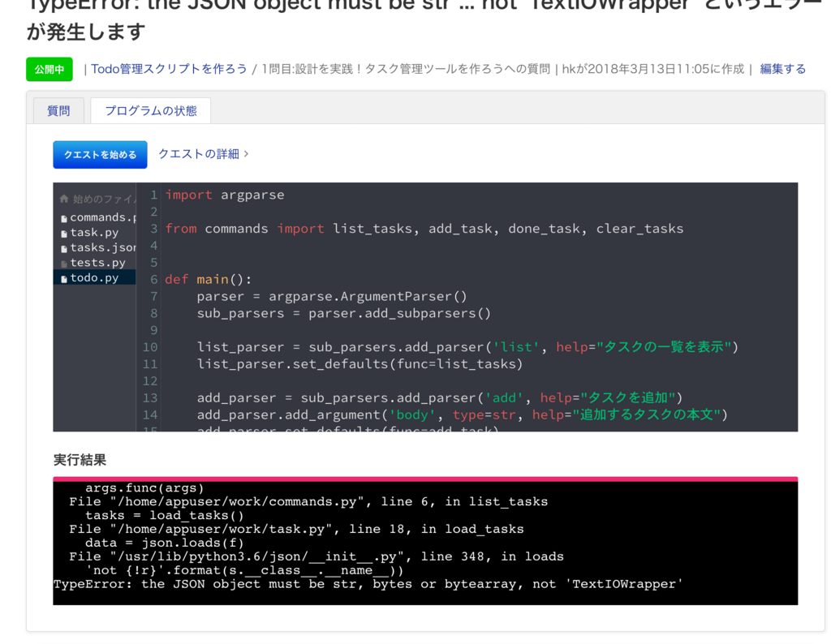Open commands.py in the file tree
Image resolution: width=831 pixels, height=644 pixels.
pyautogui.click(x=103, y=217)
